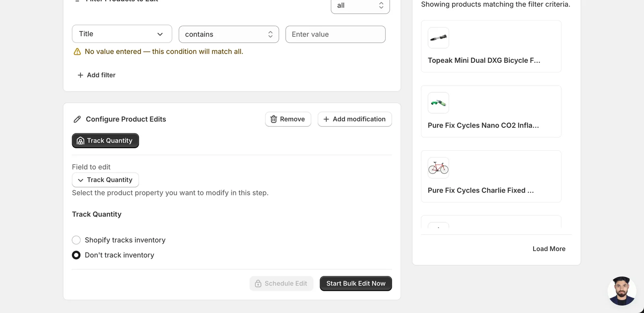This screenshot has height=313, width=644.
Task: Click the pencil icon by Configure Product Edits
Action: point(77,119)
